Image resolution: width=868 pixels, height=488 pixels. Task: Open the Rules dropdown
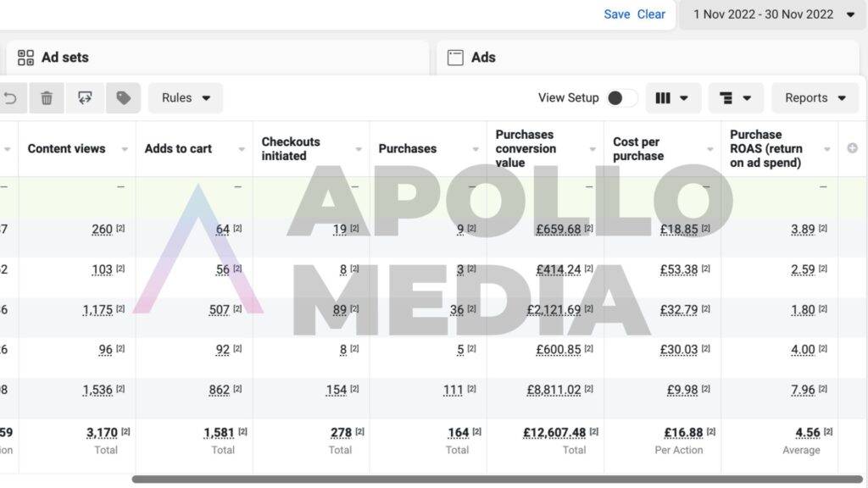pyautogui.click(x=186, y=98)
